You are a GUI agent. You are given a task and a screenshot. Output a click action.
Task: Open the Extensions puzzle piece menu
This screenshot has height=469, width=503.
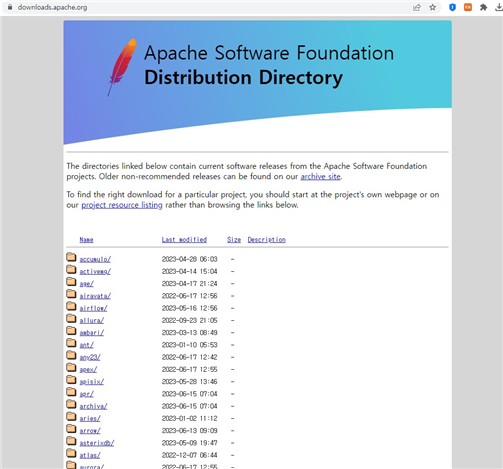[x=483, y=7]
